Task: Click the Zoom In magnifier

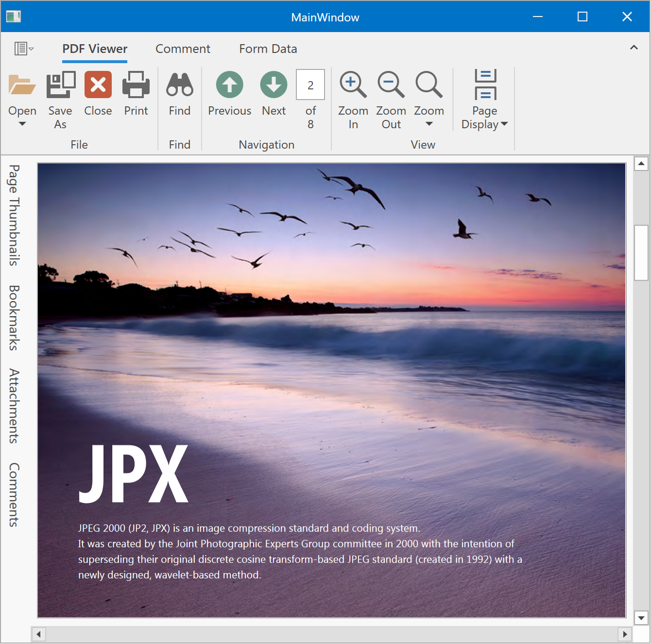Action: 353,85
